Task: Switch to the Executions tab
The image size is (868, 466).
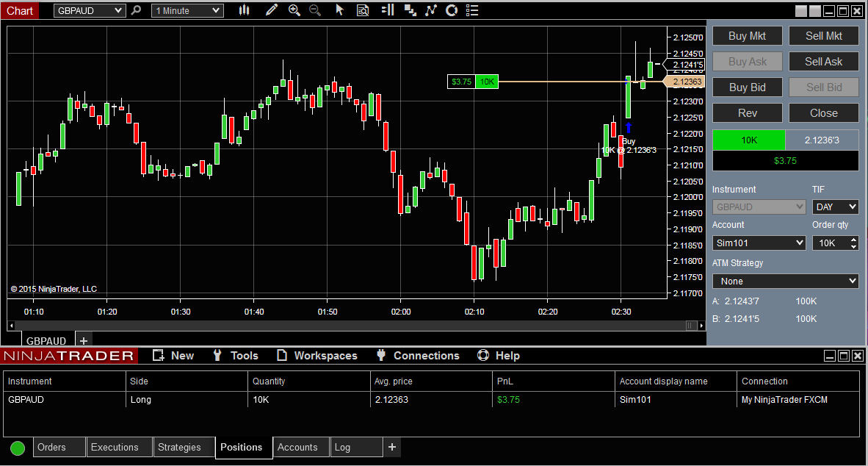Action: 115,447
